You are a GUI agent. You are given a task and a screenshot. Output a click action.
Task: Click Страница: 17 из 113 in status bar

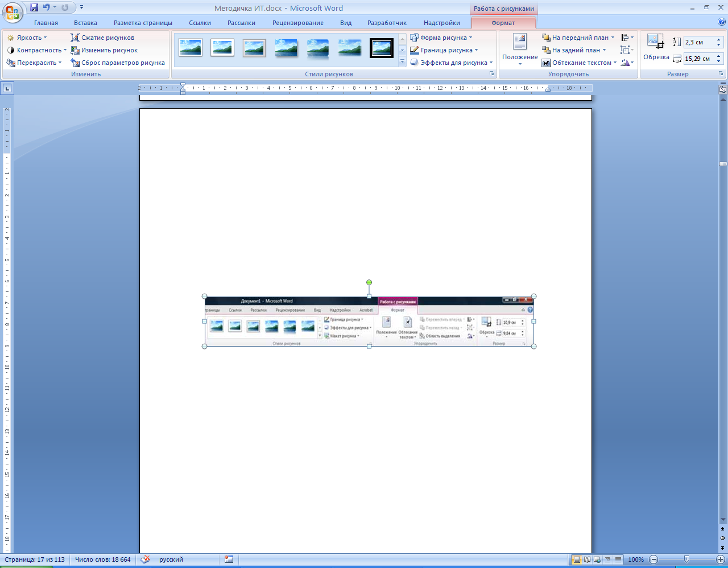point(35,559)
